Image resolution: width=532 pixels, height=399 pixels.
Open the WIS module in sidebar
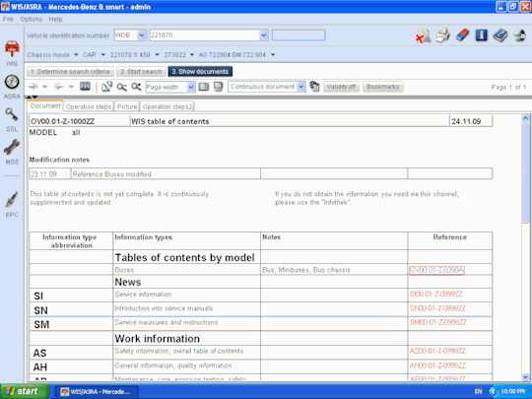pos(12,52)
